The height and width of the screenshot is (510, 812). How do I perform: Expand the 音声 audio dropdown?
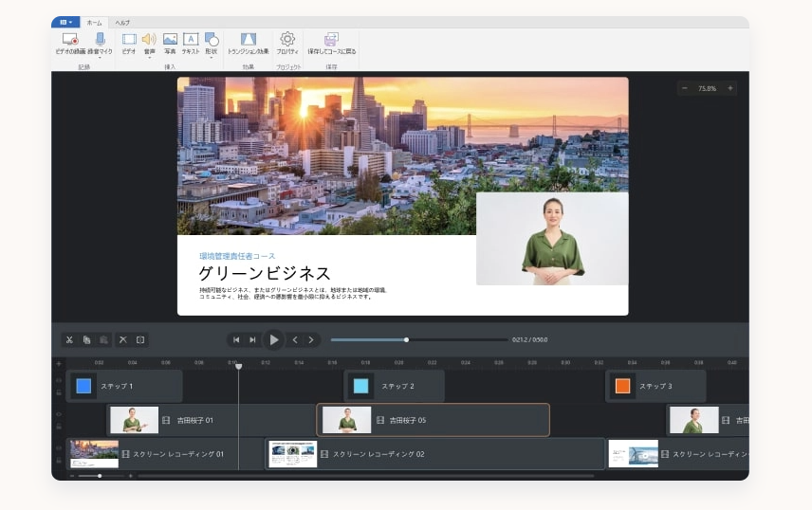point(149,57)
